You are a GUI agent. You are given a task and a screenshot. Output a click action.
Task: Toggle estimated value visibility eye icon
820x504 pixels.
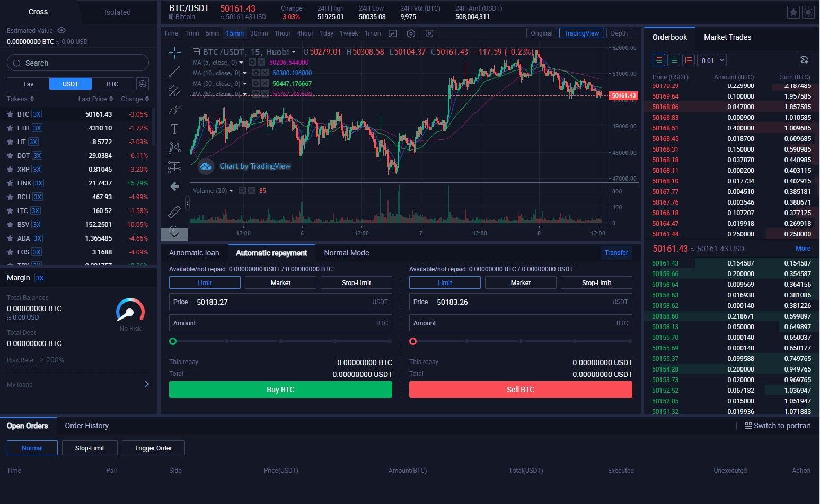click(61, 30)
